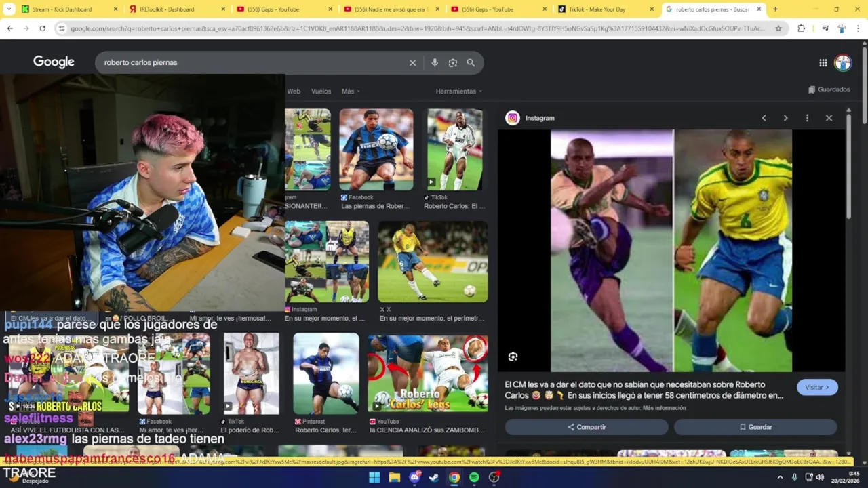
Task: Open the X 'En su mejor momento' thumbnail
Action: (433, 262)
